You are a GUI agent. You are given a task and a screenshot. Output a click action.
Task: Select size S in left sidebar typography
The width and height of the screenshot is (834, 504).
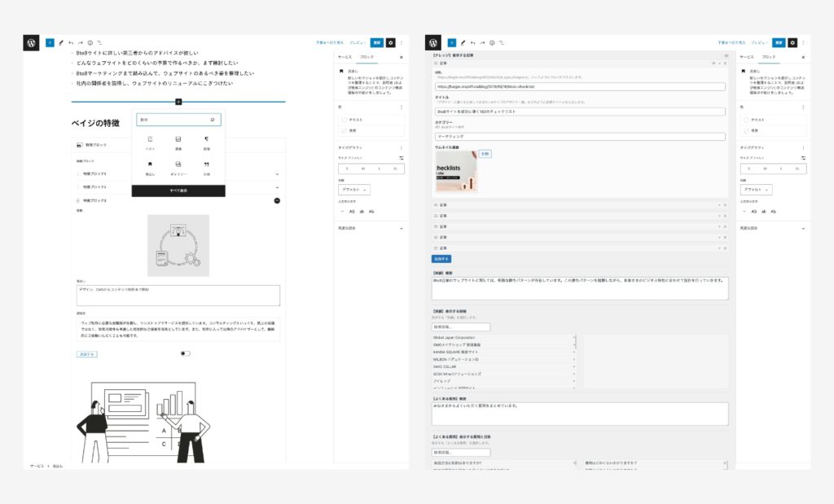point(347,169)
